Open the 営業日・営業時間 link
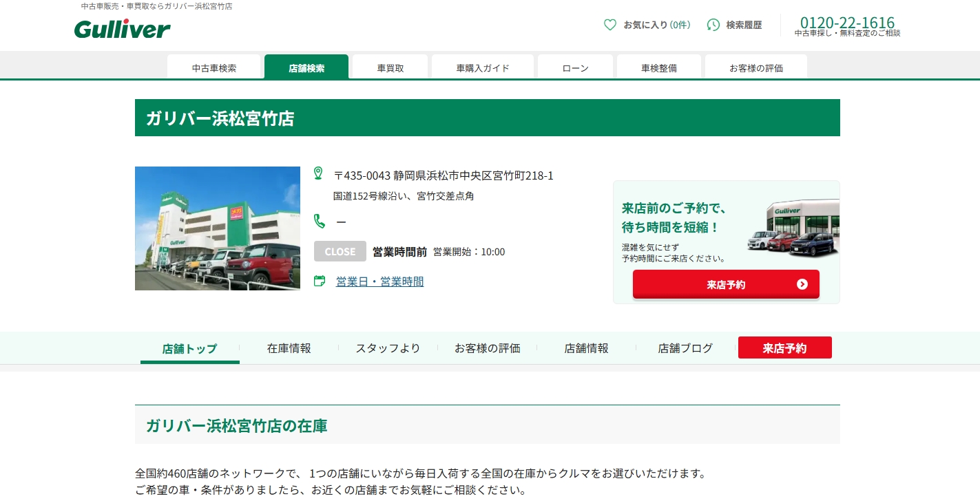 click(379, 281)
